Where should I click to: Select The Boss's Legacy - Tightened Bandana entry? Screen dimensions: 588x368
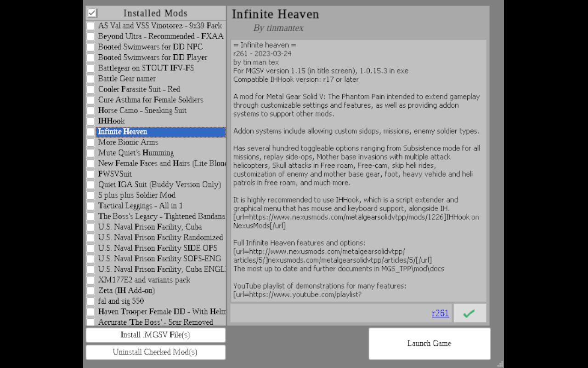click(x=162, y=216)
